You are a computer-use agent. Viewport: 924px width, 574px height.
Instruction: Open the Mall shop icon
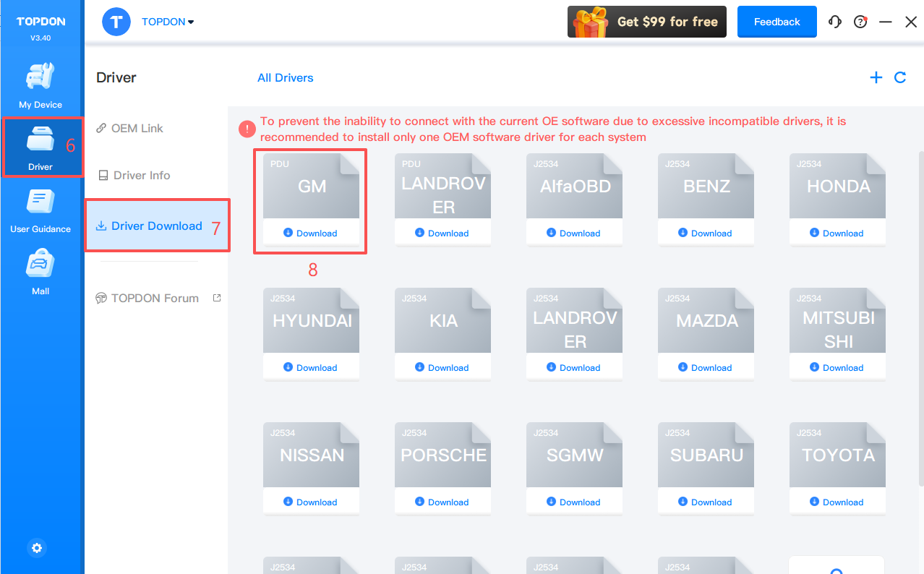coord(40,272)
